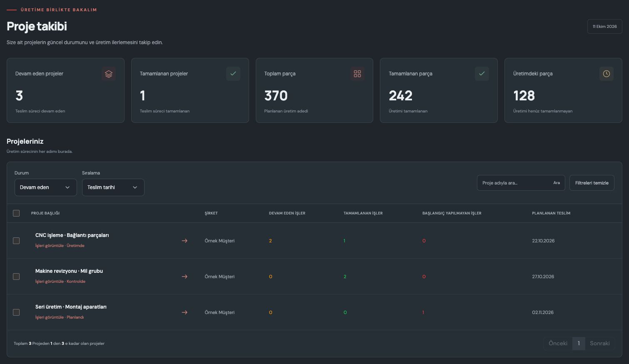Click İşleri görüntüle · Üretimde link
Image resolution: width=629 pixels, height=364 pixels.
pyautogui.click(x=60, y=246)
